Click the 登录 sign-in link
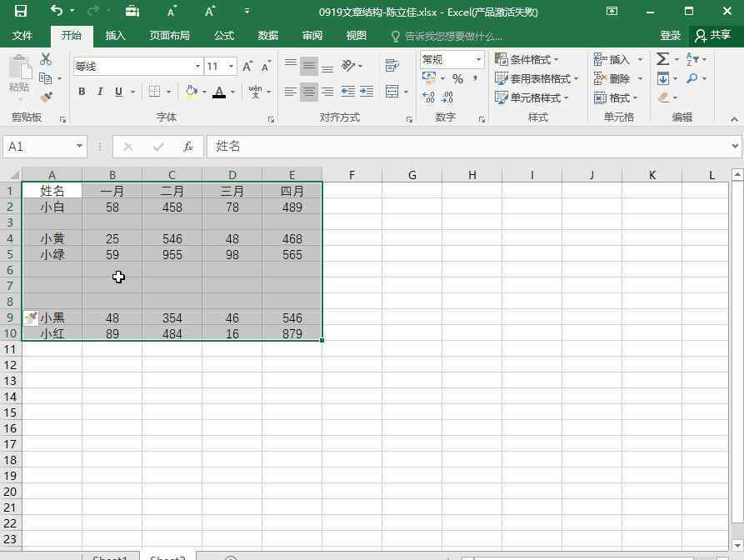The width and height of the screenshot is (744, 560). [x=671, y=35]
